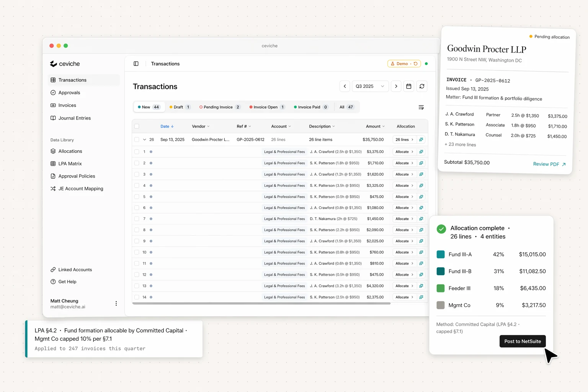588x392 pixels.
Task: Click the teal auto-allocate icon on row 1
Action: click(421, 152)
